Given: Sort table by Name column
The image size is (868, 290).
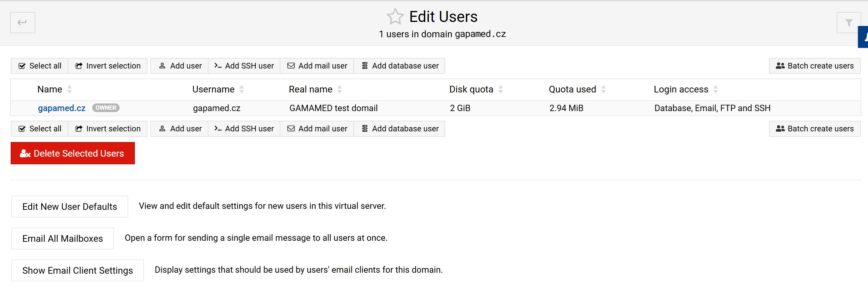Looking at the screenshot, I should [x=50, y=89].
